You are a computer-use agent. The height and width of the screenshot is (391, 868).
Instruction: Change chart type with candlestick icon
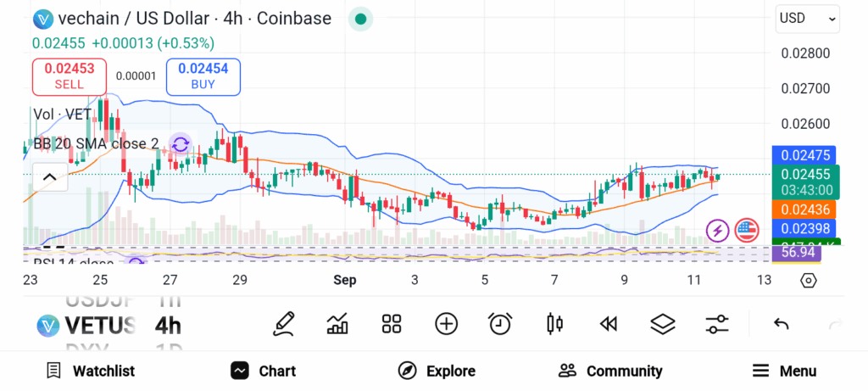pyautogui.click(x=555, y=323)
